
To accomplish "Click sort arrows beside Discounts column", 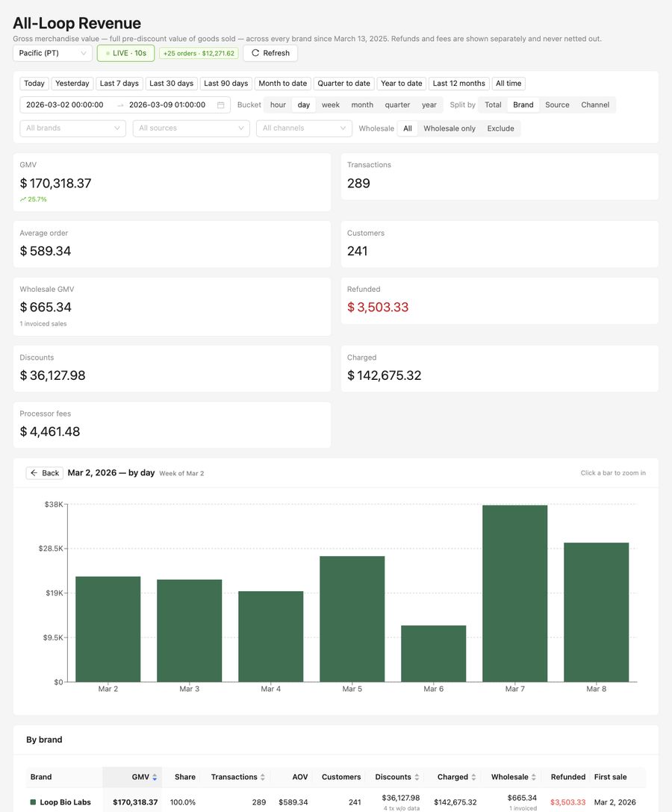I will 417,778.
